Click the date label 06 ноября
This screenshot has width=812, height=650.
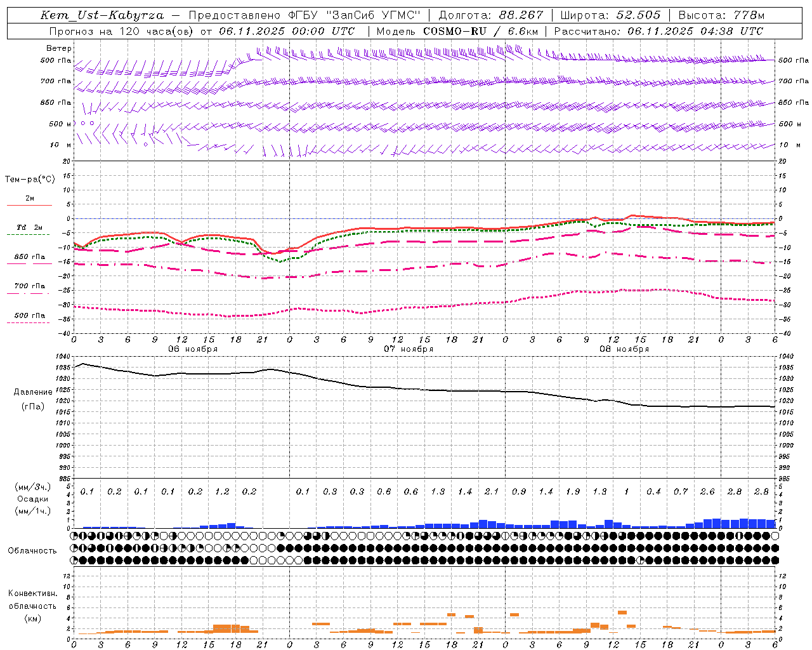pyautogui.click(x=193, y=349)
